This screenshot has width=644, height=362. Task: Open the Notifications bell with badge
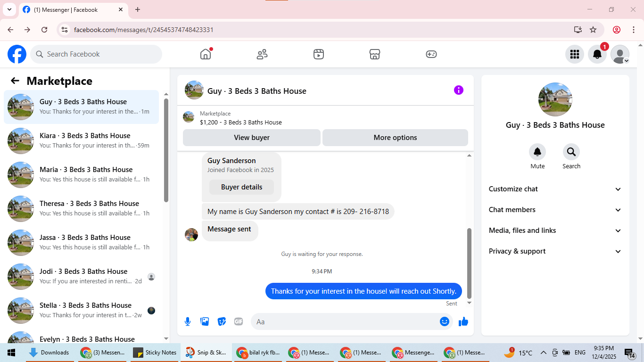(x=597, y=54)
